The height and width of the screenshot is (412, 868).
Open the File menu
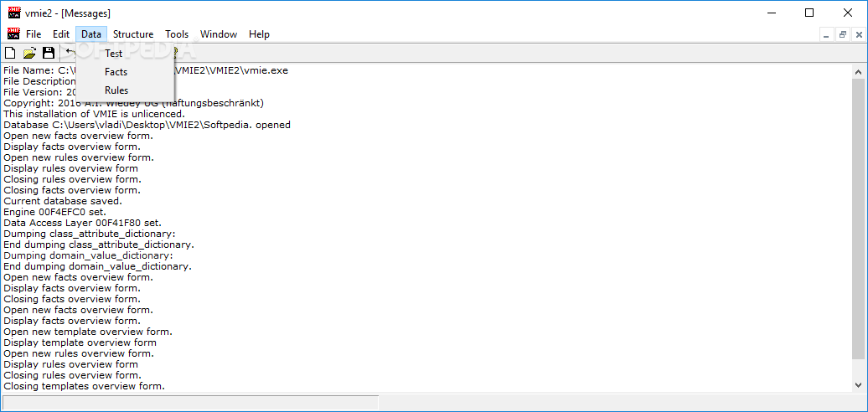pyautogui.click(x=34, y=34)
